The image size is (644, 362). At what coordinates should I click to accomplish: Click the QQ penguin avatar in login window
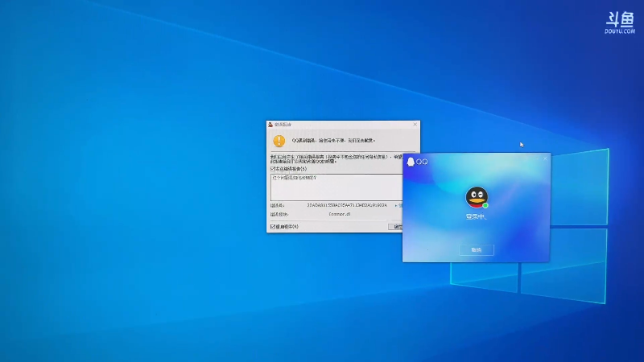point(477,197)
